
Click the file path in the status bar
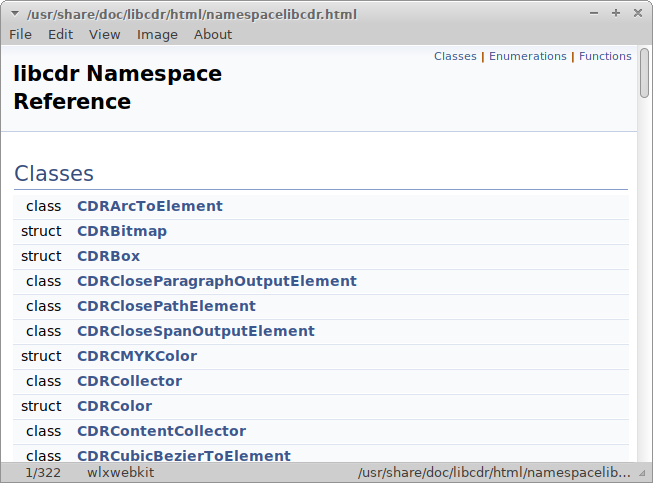pyautogui.click(x=494, y=472)
